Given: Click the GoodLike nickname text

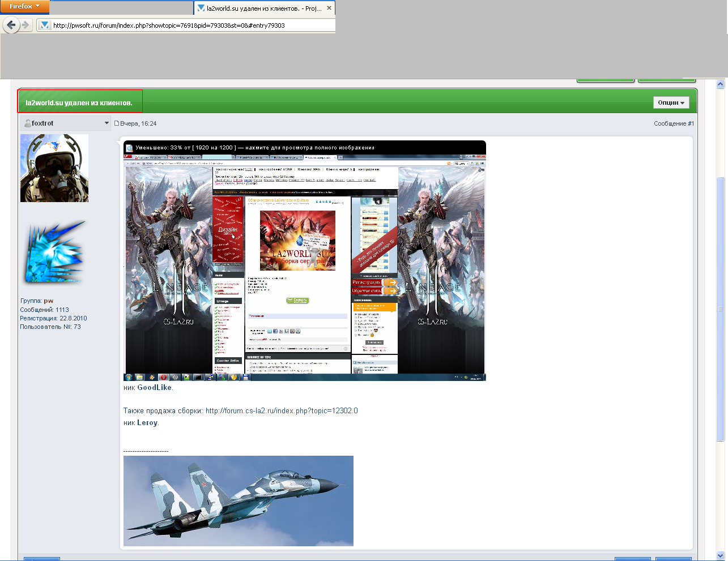Looking at the screenshot, I should (x=154, y=388).
